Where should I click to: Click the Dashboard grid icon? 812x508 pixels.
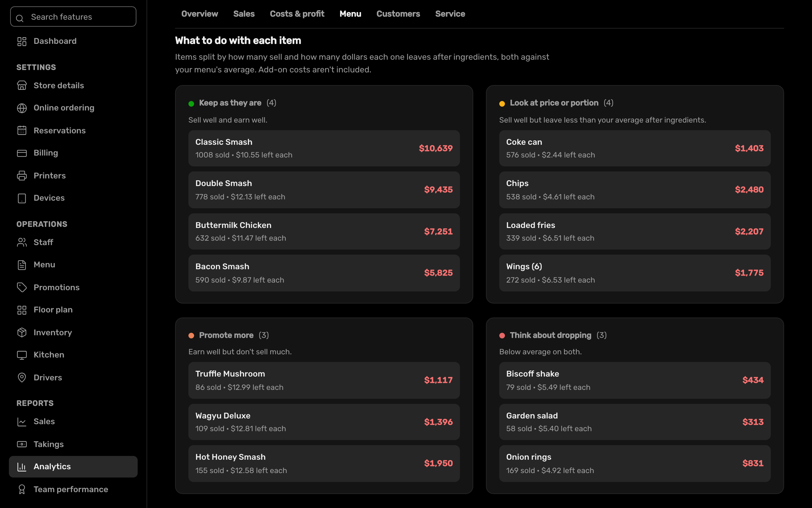tap(22, 41)
